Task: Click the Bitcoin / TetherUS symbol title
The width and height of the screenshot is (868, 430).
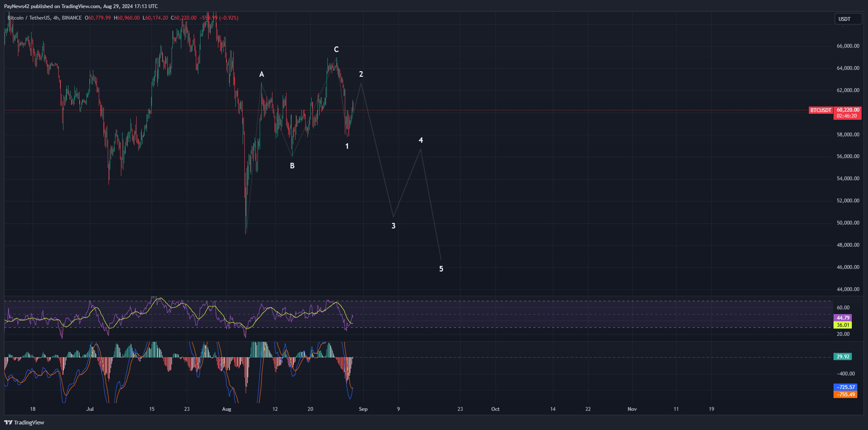Action: click(29, 18)
